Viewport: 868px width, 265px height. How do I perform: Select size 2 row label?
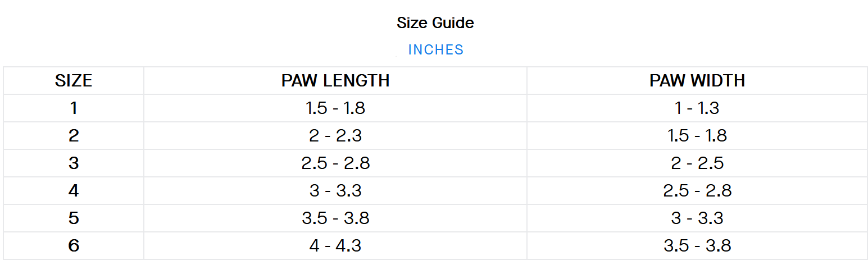tap(74, 135)
